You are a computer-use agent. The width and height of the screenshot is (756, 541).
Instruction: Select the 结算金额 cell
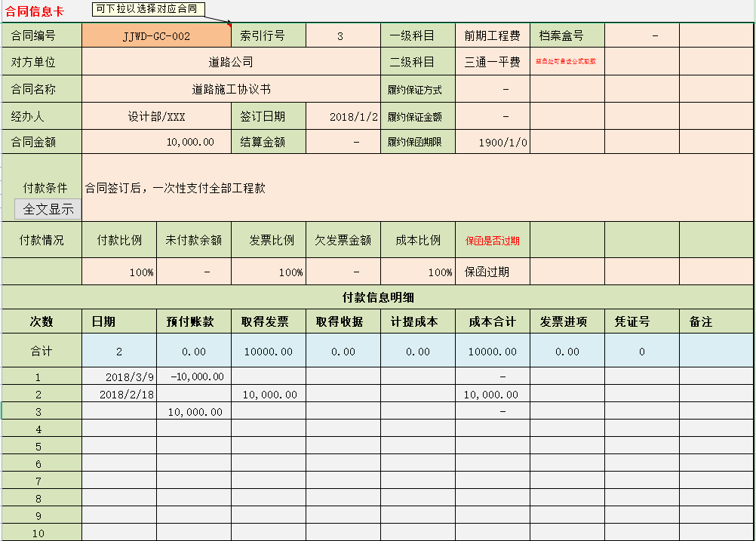point(343,142)
